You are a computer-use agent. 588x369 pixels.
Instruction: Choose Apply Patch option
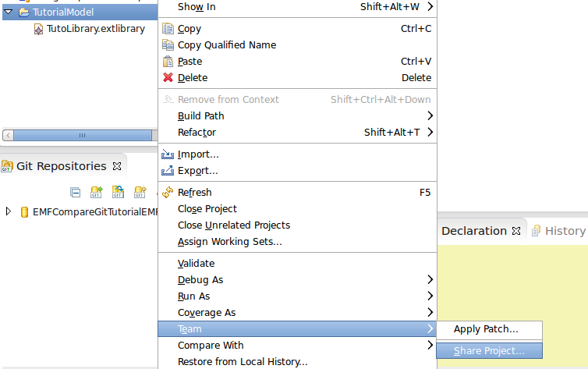pyautogui.click(x=486, y=329)
